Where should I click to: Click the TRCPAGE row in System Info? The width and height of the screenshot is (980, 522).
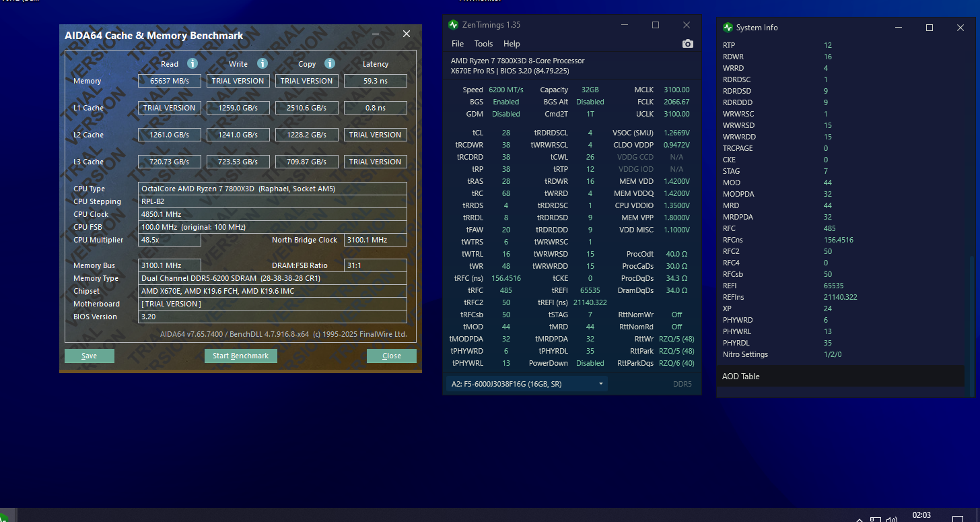click(840, 148)
